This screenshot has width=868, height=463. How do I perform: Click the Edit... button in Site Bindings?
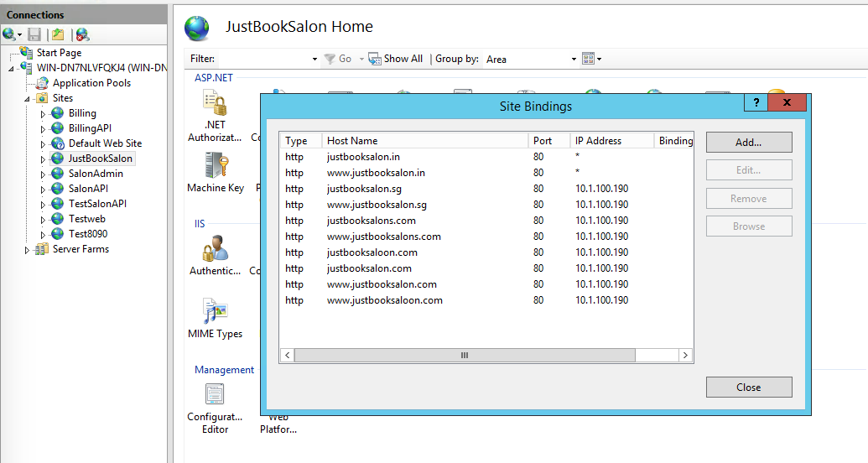coord(748,170)
